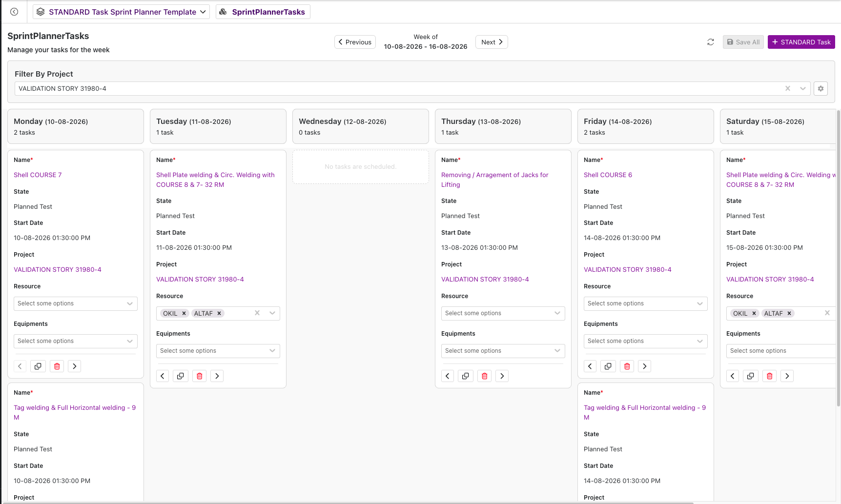Move Shell COURSE 6 to previous day
Screen dimensions: 841x504
click(590, 366)
